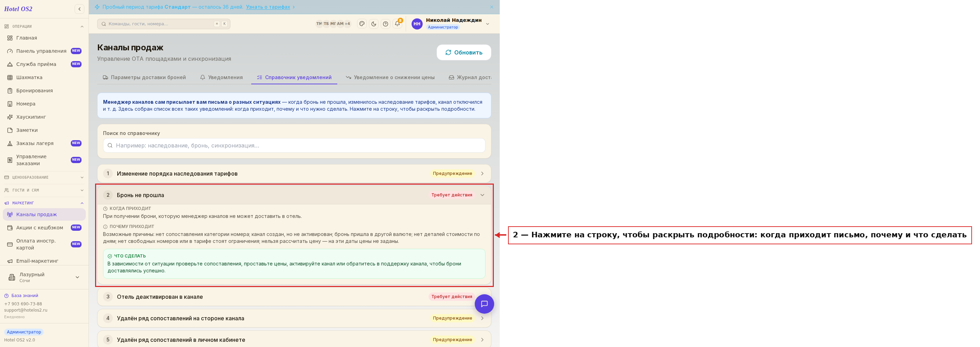Expand row 4 Удалён ряд сопоставлений chevron
Screen dimensions: 980x347
click(482, 319)
